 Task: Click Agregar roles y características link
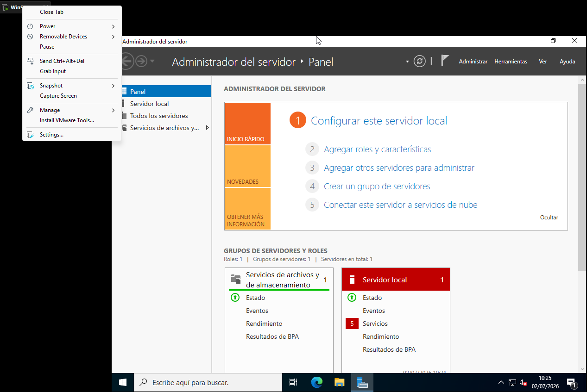pos(378,149)
